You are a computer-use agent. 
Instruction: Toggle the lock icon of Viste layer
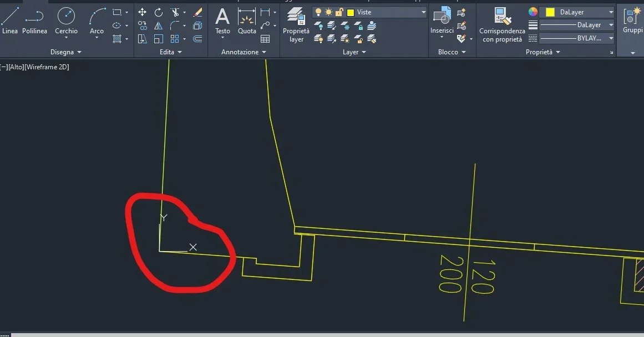(339, 12)
